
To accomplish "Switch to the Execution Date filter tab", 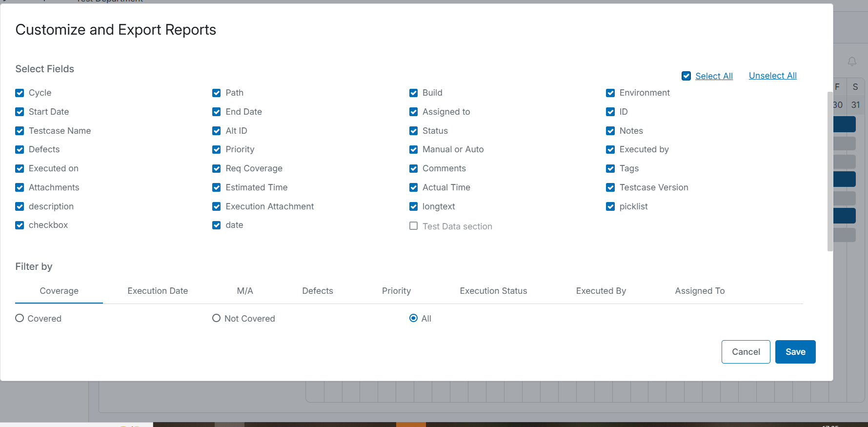I will click(x=158, y=291).
